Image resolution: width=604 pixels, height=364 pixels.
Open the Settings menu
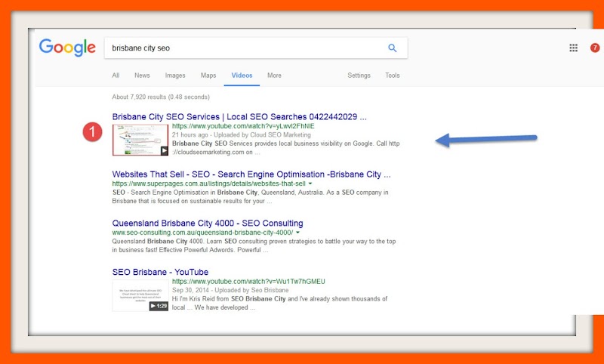click(x=359, y=76)
